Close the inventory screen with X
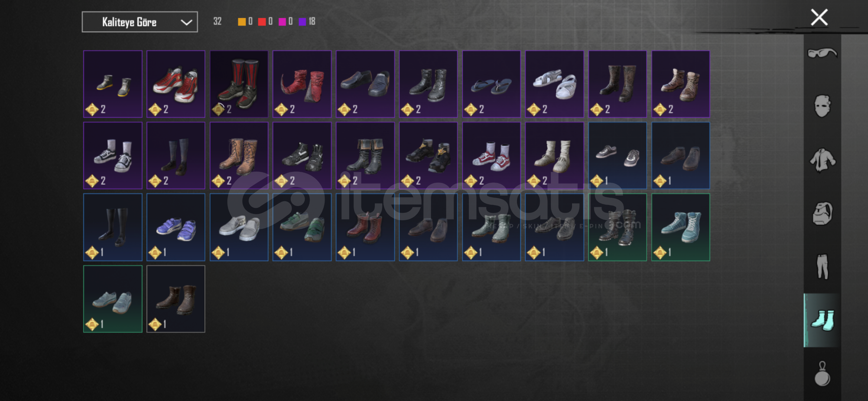The height and width of the screenshot is (401, 868). tap(819, 17)
